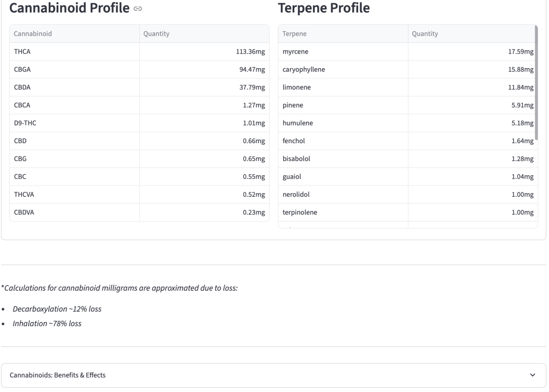Screen dimensions: 549x392
Task: Click the Cannabinoid Profile anchor link icon
Action: pos(138,9)
